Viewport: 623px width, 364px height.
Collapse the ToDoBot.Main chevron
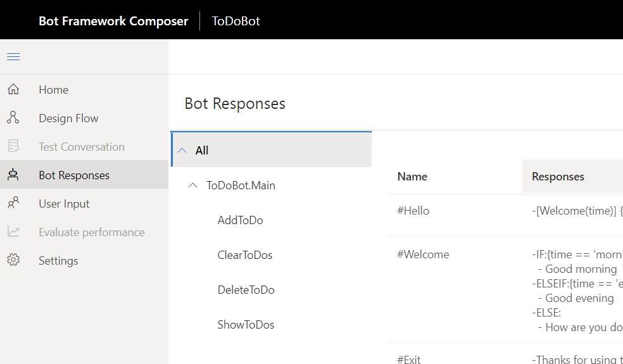pos(192,185)
